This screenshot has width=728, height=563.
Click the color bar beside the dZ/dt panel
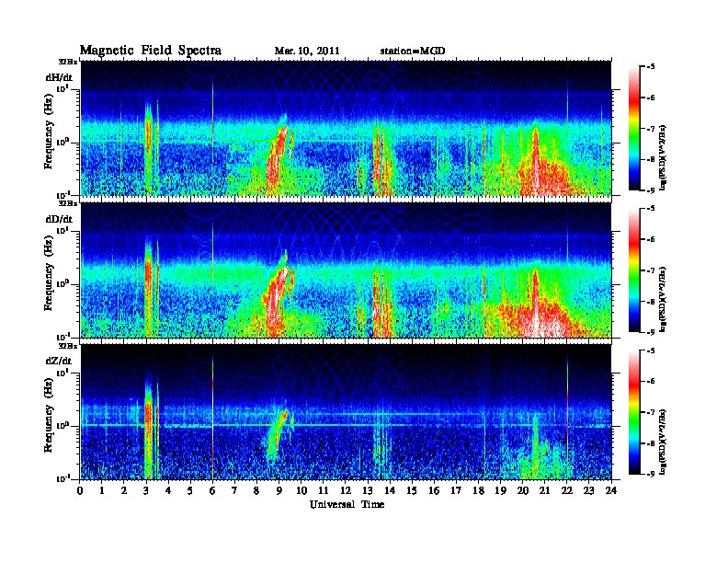(x=634, y=412)
